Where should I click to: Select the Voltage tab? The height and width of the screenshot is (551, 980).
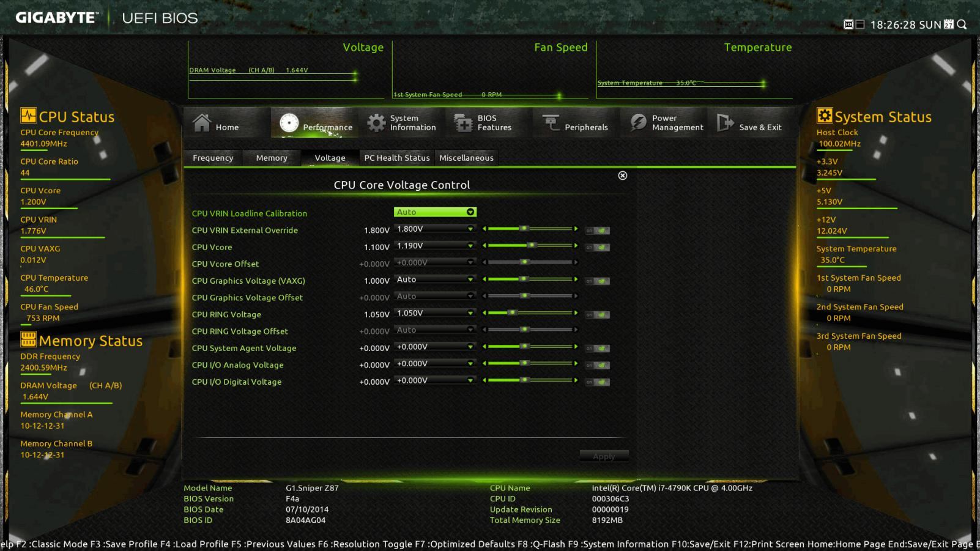330,158
